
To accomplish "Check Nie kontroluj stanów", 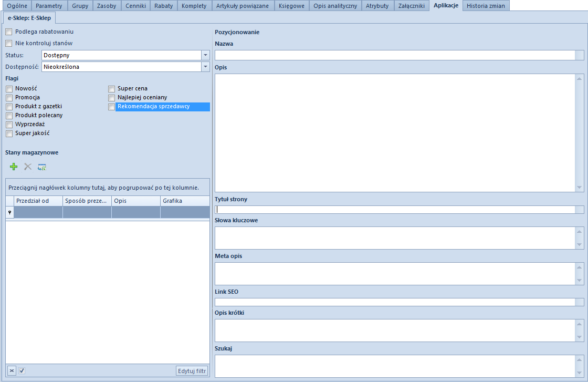I will click(x=9, y=43).
